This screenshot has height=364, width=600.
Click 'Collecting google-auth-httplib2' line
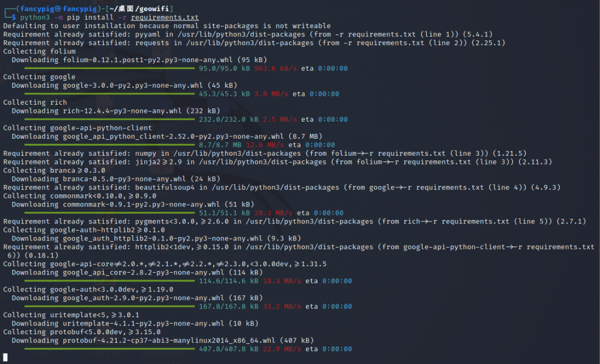tap(84, 230)
